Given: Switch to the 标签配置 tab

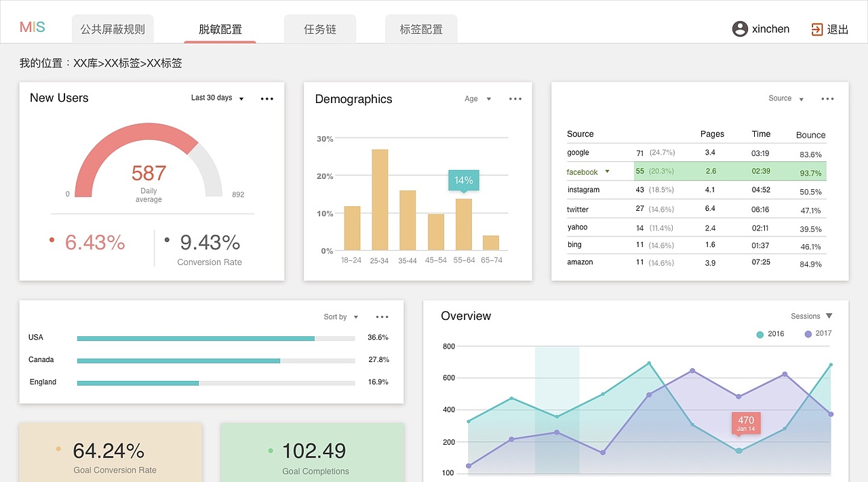Looking at the screenshot, I should click(x=421, y=28).
